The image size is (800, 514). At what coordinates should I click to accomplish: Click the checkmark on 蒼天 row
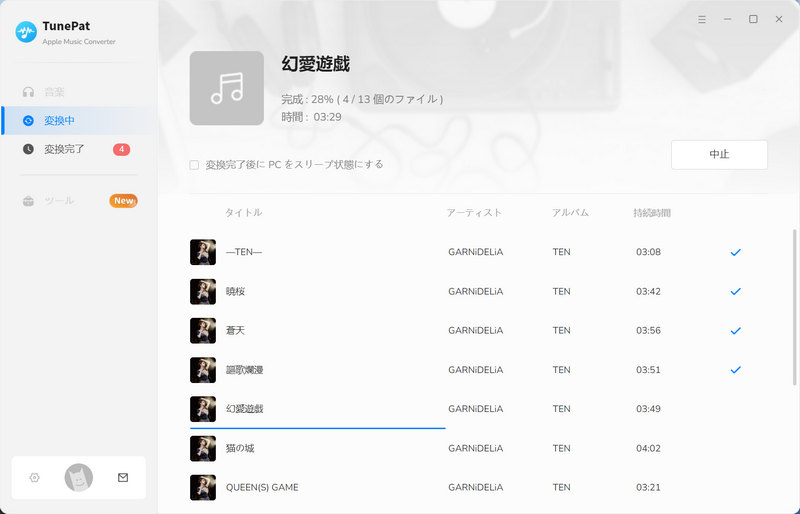pyautogui.click(x=735, y=331)
